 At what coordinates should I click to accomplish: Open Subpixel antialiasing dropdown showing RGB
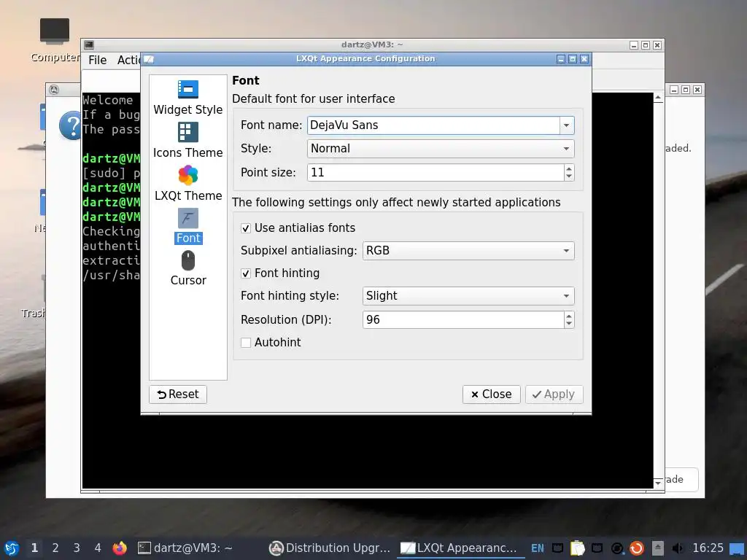pos(468,251)
